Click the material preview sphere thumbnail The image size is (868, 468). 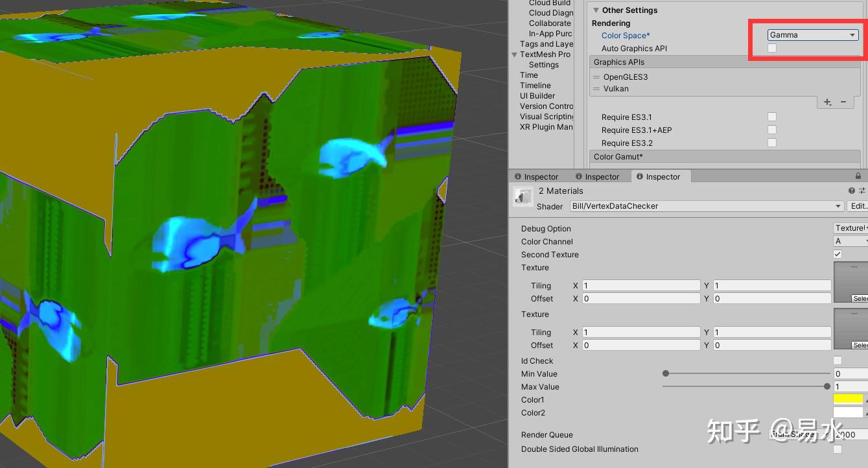[523, 196]
